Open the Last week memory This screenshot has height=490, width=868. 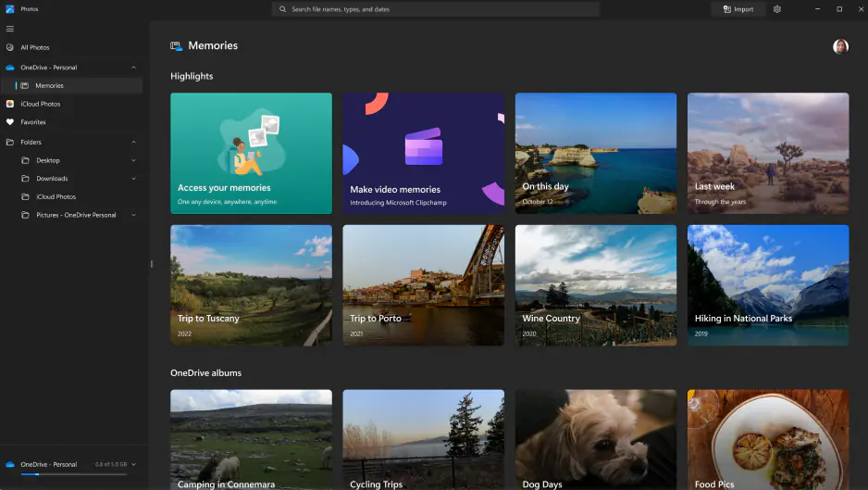tap(768, 153)
